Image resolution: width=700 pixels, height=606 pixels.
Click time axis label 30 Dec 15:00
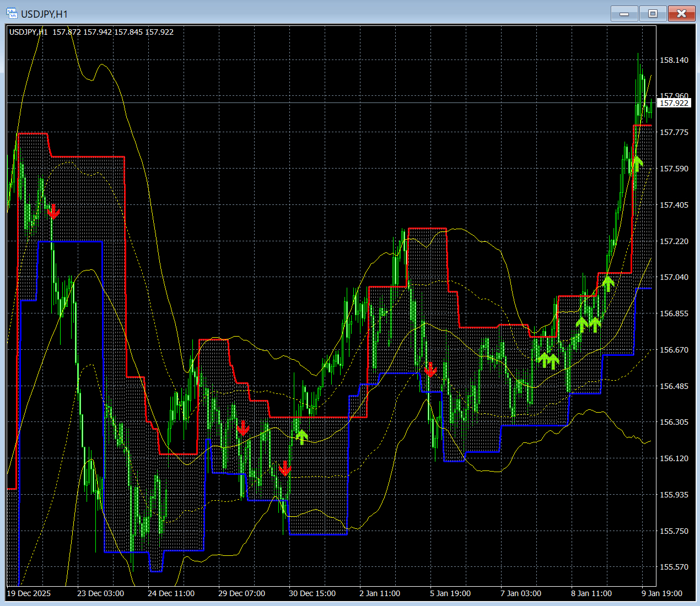[312, 593]
